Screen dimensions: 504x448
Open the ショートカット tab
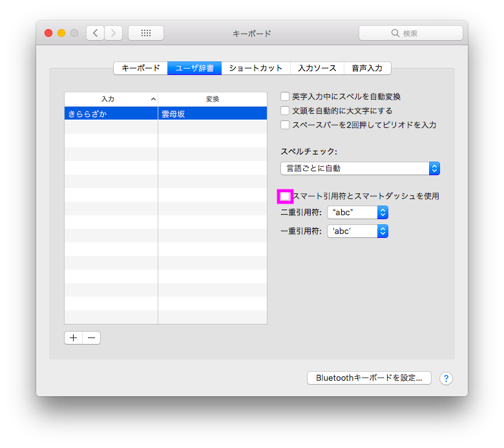point(256,68)
